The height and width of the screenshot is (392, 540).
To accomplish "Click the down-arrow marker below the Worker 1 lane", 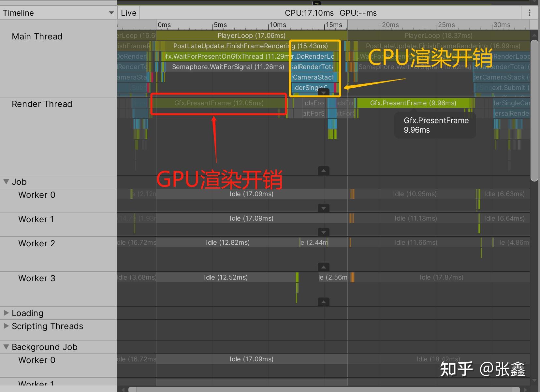I will coord(323,232).
